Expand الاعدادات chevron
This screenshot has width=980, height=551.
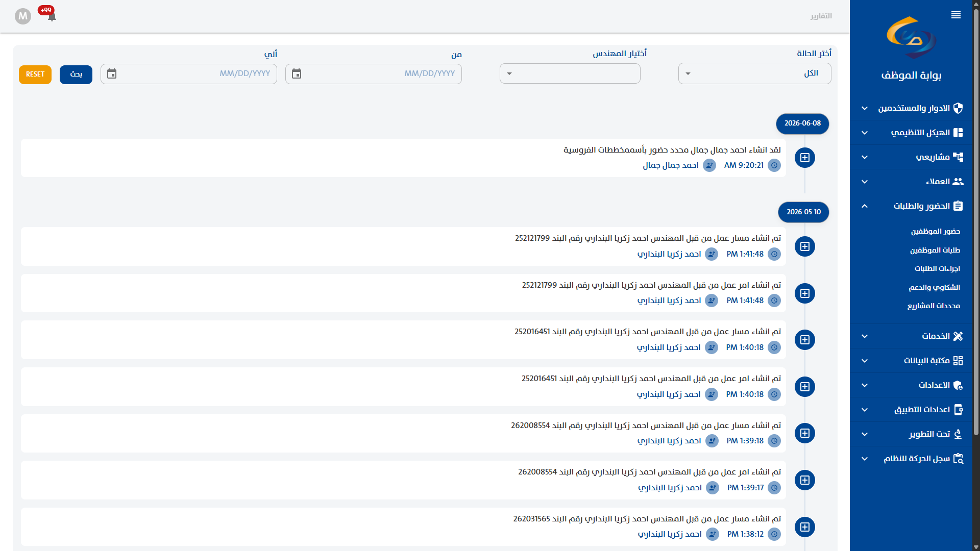click(865, 385)
